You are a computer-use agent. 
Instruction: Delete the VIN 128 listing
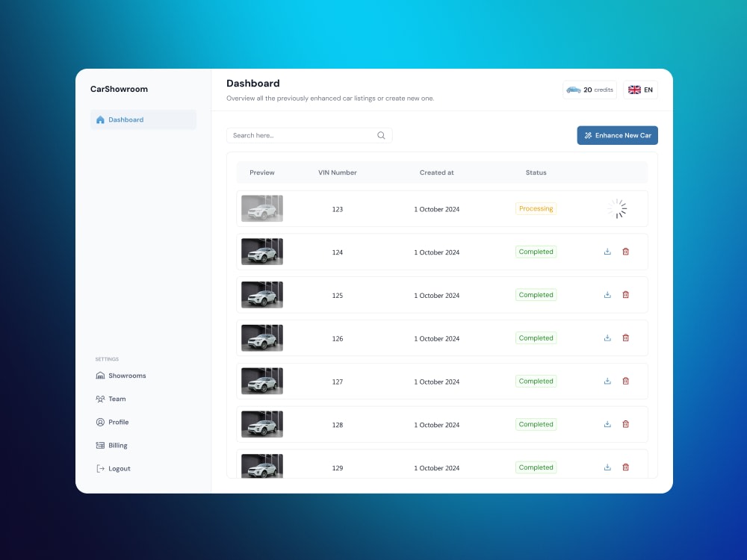625,424
